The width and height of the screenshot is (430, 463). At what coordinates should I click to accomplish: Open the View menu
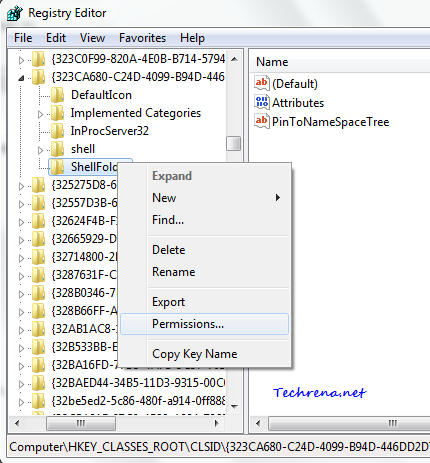click(x=92, y=38)
